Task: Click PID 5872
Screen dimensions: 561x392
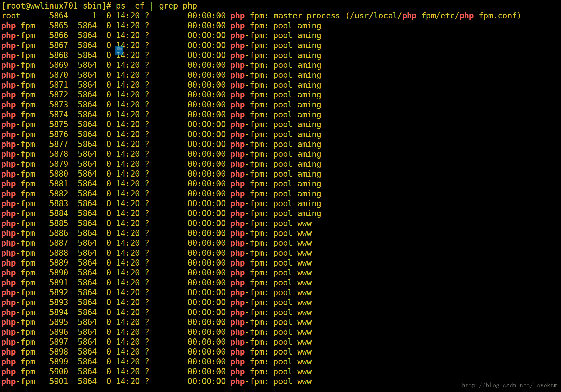Action: 59,95
